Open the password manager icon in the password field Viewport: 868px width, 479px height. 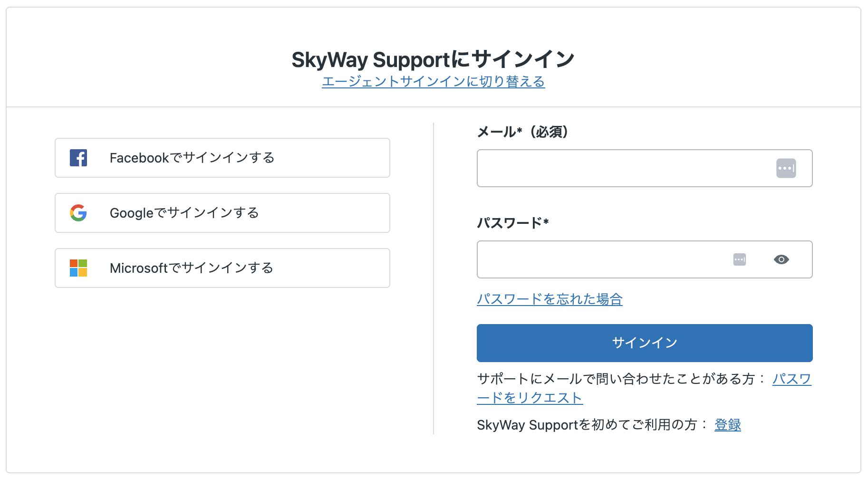point(740,259)
